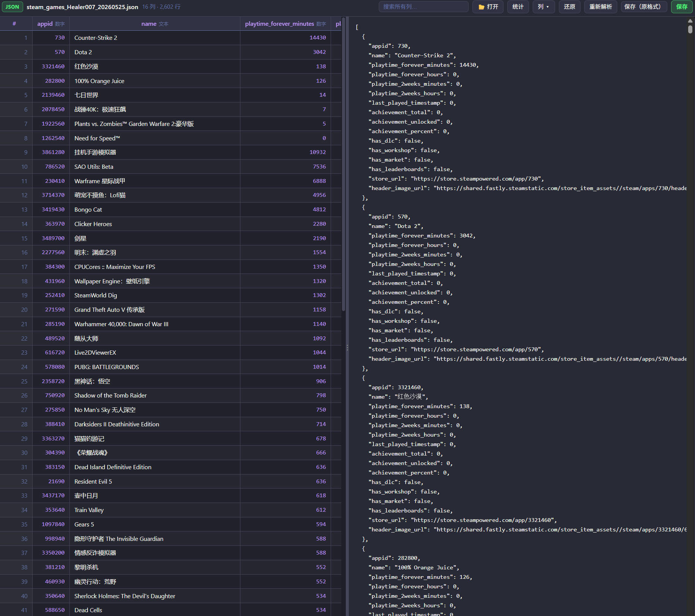Open file via folder 打开 button
Viewport: 695px width, 616px height.
[488, 7]
